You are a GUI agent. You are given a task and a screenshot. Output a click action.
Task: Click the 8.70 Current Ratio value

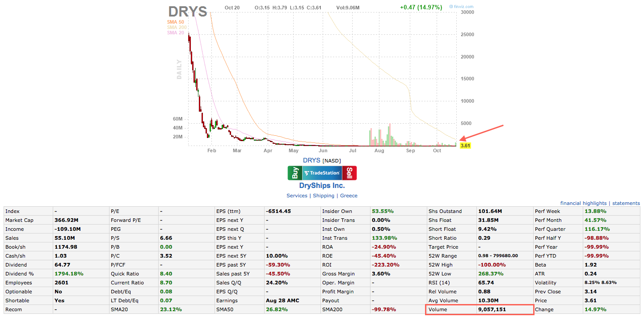(166, 283)
